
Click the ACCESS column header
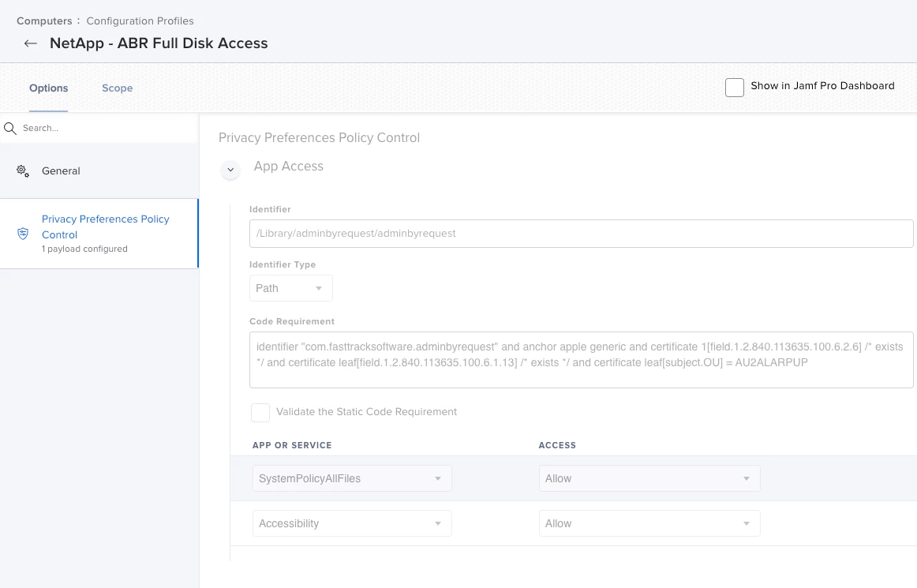tap(557, 445)
